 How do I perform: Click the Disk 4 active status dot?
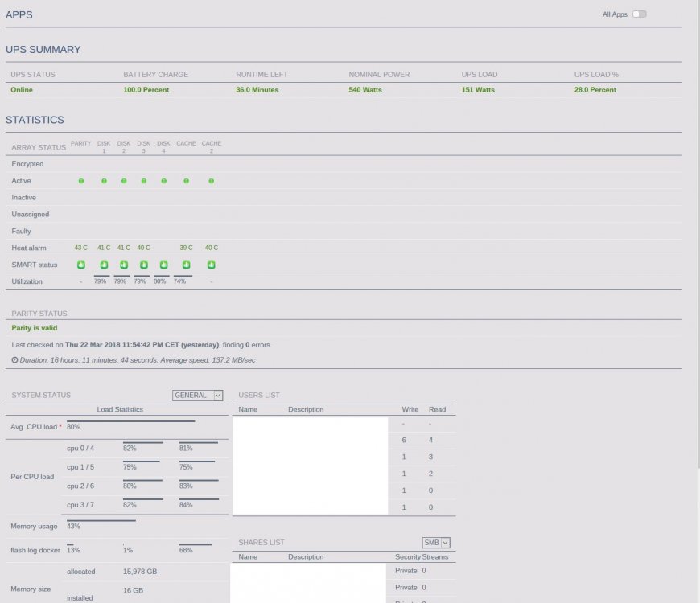pyautogui.click(x=164, y=181)
